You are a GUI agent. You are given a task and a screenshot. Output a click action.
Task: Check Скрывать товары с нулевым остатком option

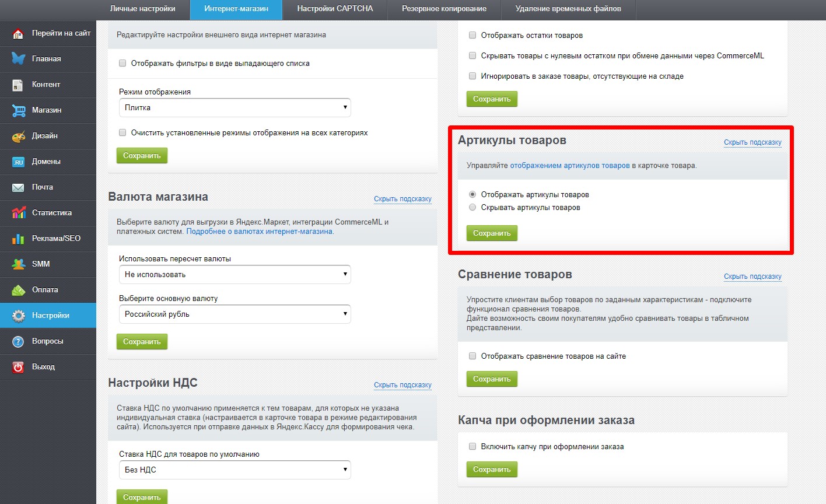[473, 55]
